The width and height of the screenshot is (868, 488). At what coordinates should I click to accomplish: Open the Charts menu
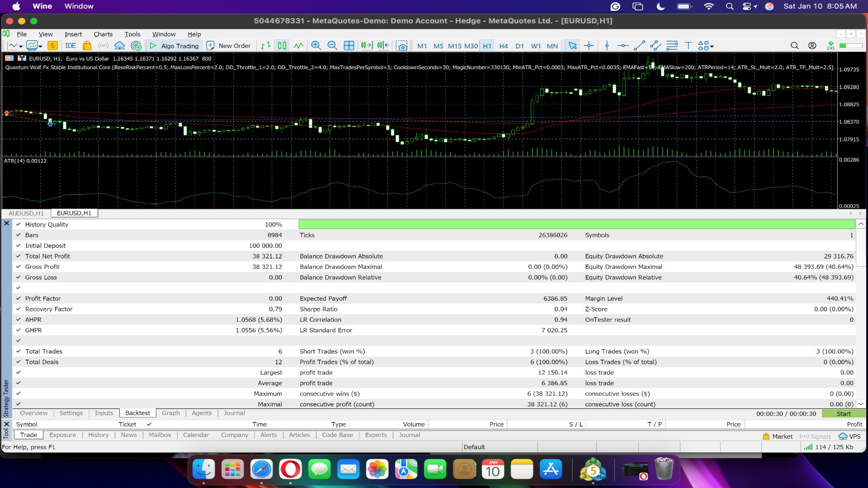coord(103,34)
